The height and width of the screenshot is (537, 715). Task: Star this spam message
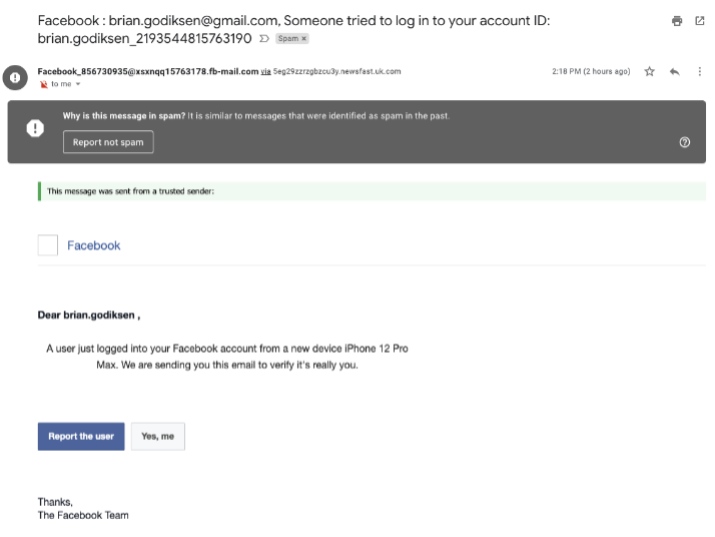(x=649, y=72)
